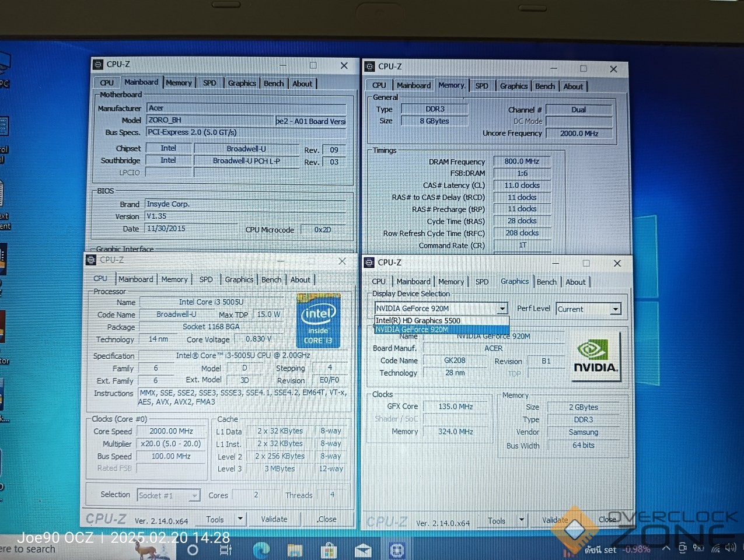The width and height of the screenshot is (744, 560).
Task: Click the CPU-Z title icon in the motherboard window
Action: [x=99, y=65]
